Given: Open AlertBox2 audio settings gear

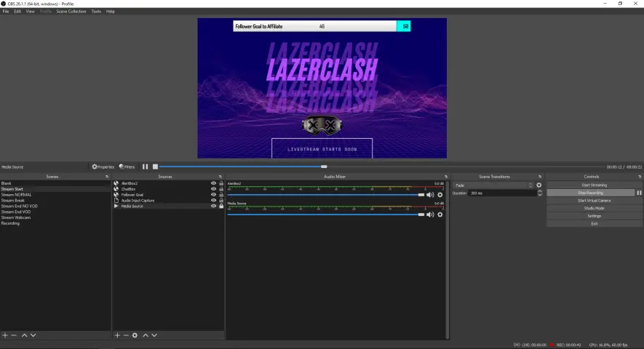Looking at the screenshot, I should click(440, 195).
